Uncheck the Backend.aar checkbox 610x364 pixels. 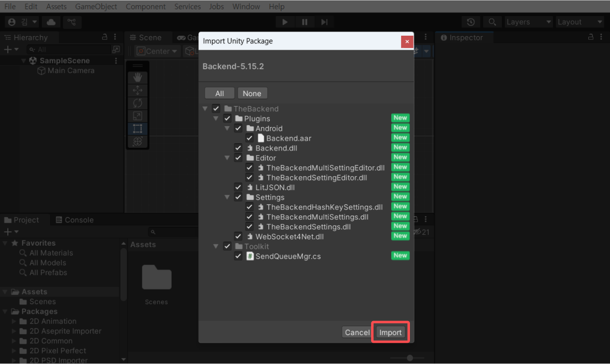tap(249, 138)
